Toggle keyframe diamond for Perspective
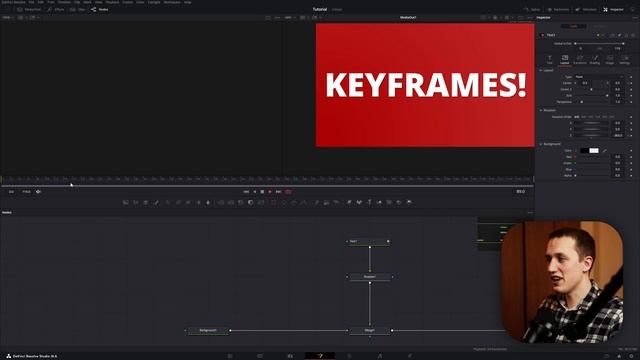Screen dimensions: 640x360 click(x=631, y=102)
